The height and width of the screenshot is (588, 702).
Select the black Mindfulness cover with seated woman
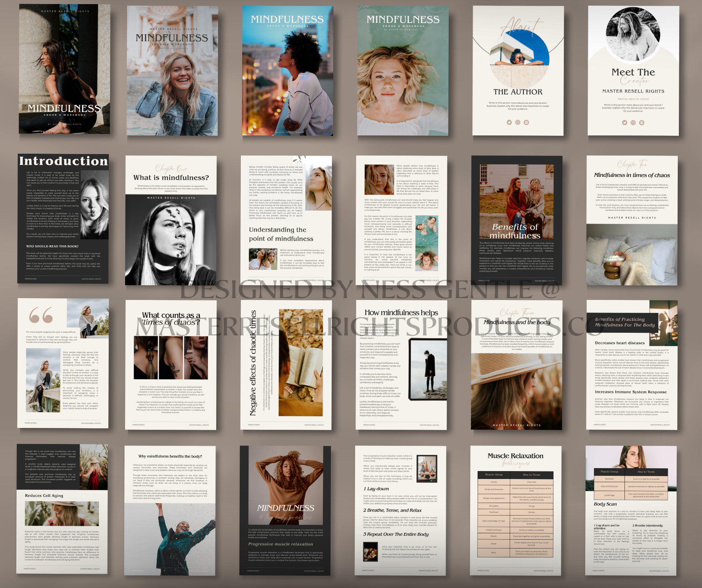tap(65, 69)
